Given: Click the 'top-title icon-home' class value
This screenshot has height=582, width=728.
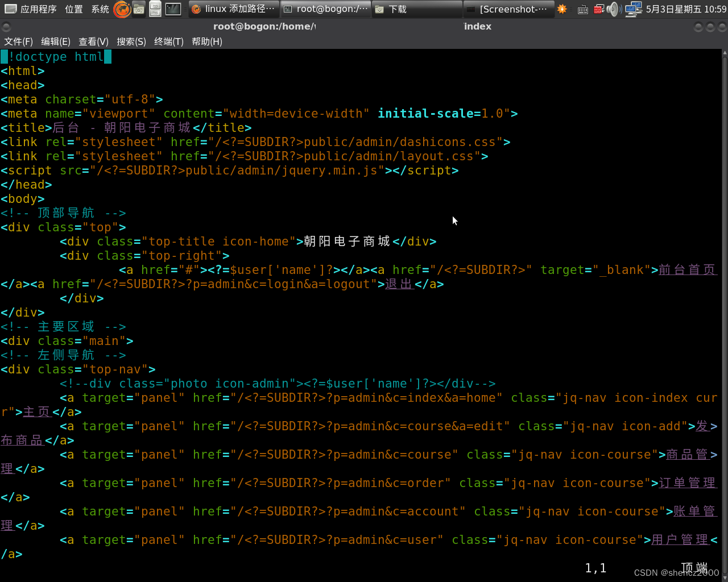Looking at the screenshot, I should coord(219,242).
